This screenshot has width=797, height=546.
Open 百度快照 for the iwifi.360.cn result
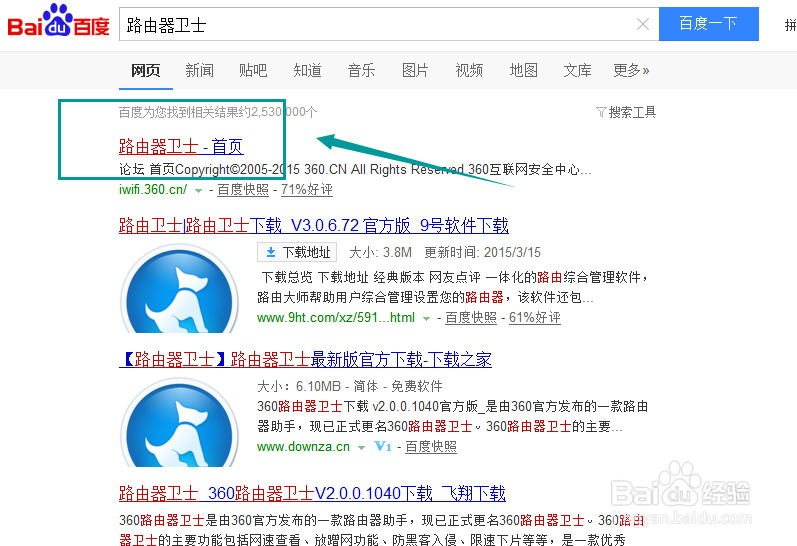coord(243,190)
